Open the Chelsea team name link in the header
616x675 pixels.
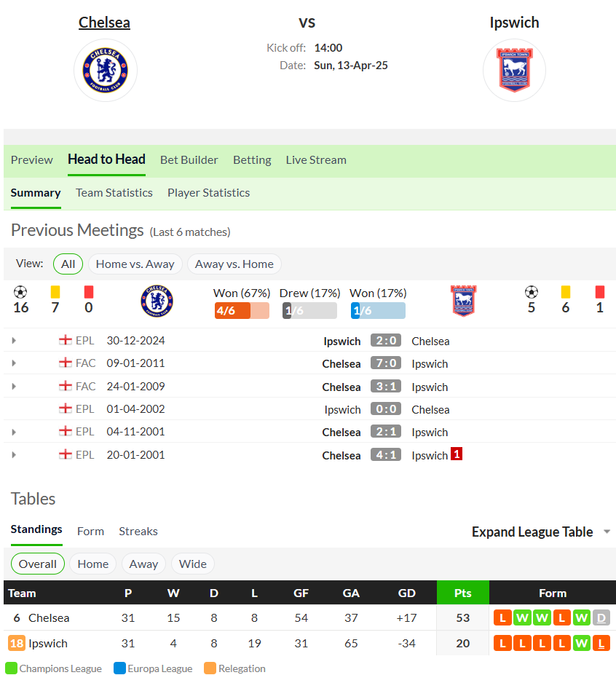104,23
